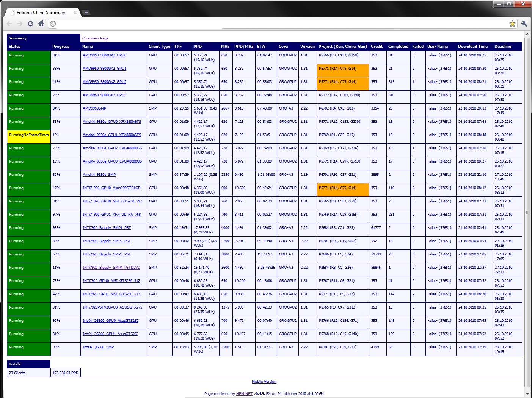The height and width of the screenshot is (398, 532).
Task: Open client AMD9950SMP
Action: (94, 108)
